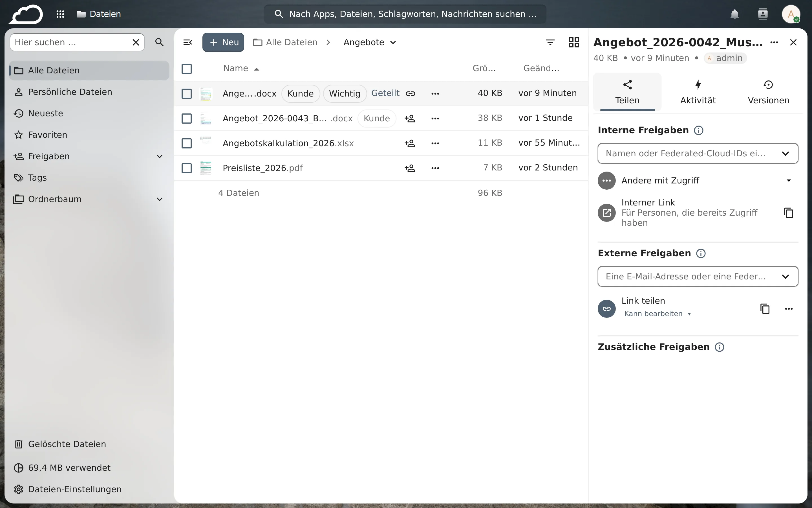812x508 pixels.
Task: Open Favoriten in the navigation
Action: (x=89, y=135)
